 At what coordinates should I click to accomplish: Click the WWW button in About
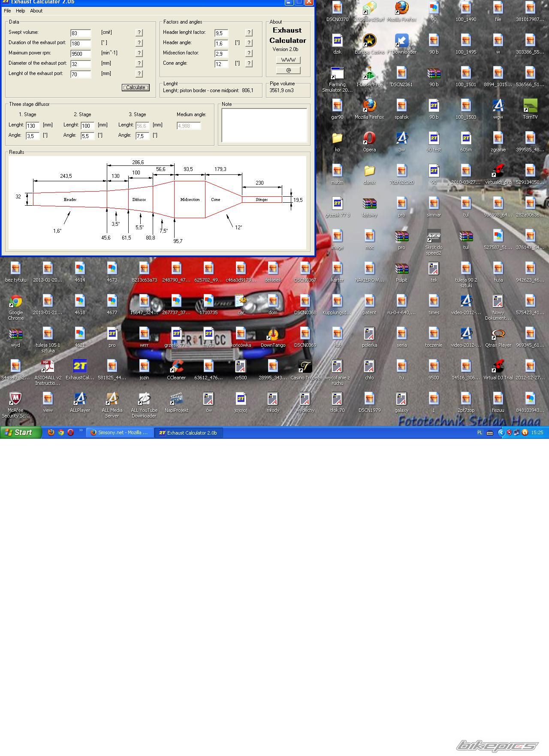[x=288, y=60]
